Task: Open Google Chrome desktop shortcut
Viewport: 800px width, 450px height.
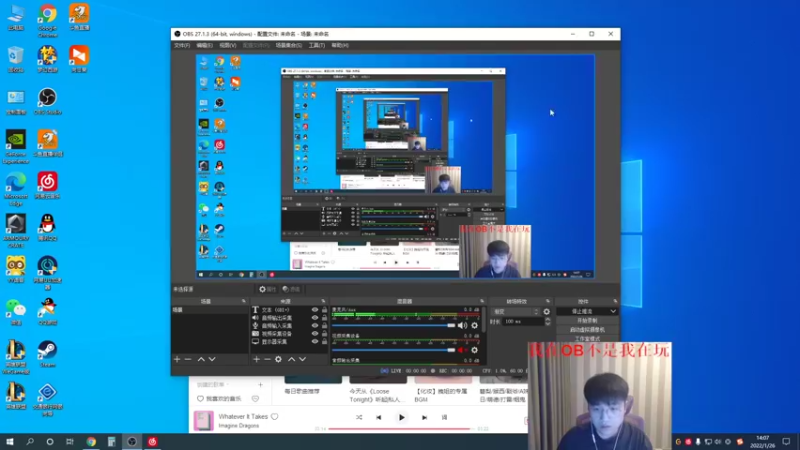Action: click(x=47, y=21)
